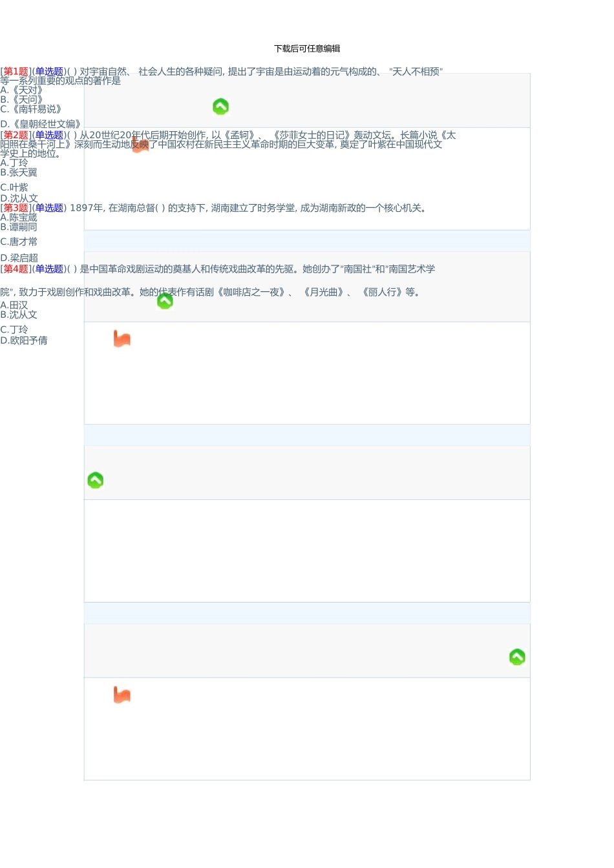Image resolution: width=614 pixels, height=868 pixels.
Task: Click the title 《莎菲女士的日记》 in question 2
Action: click(310, 135)
